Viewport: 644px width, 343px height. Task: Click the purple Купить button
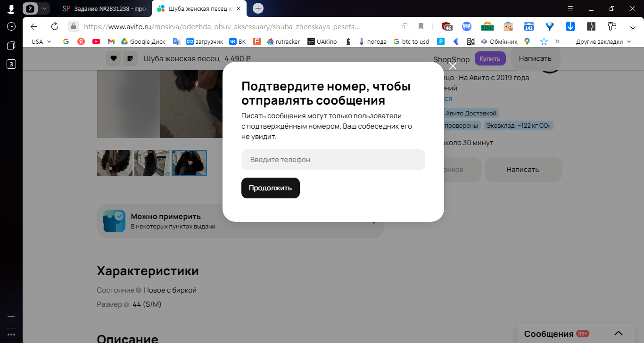(490, 58)
